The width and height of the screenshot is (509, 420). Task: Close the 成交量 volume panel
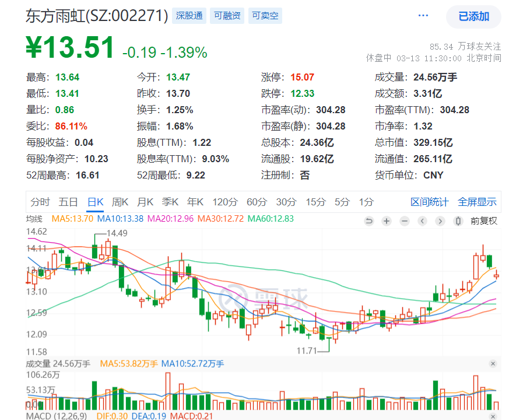tap(493, 364)
